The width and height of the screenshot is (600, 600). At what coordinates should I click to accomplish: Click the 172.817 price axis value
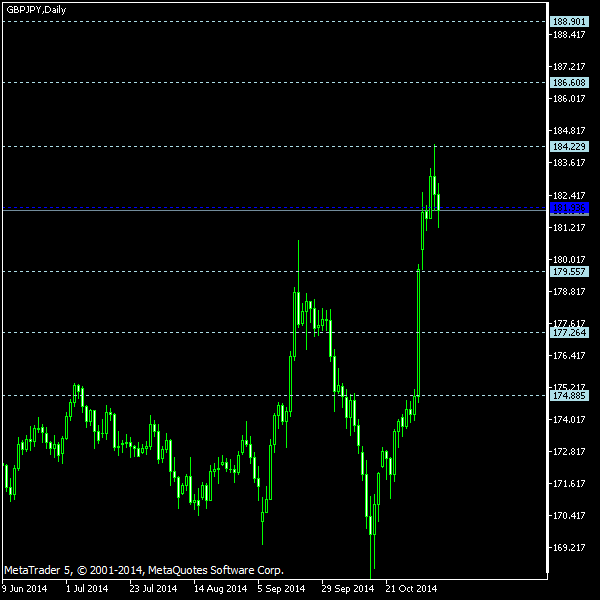click(569, 452)
